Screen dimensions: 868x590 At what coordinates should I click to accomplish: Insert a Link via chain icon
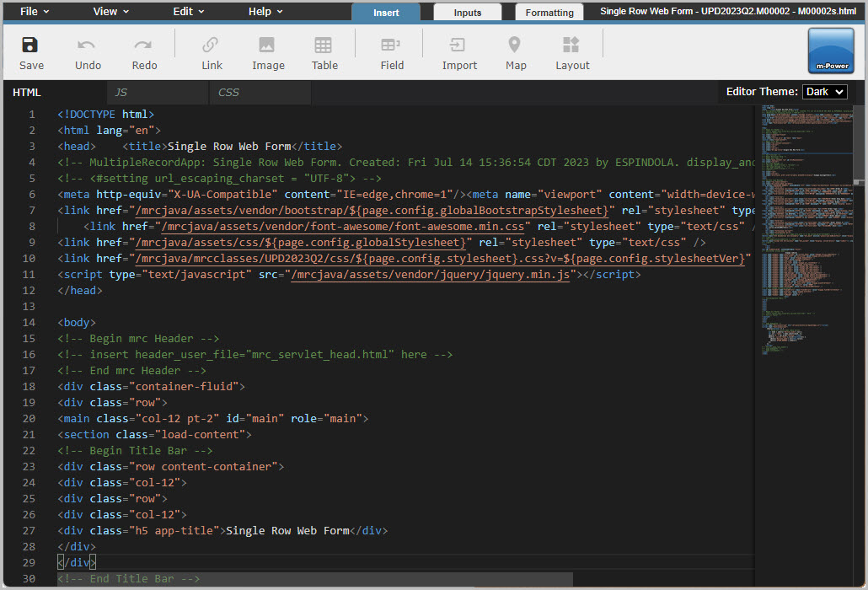(211, 45)
